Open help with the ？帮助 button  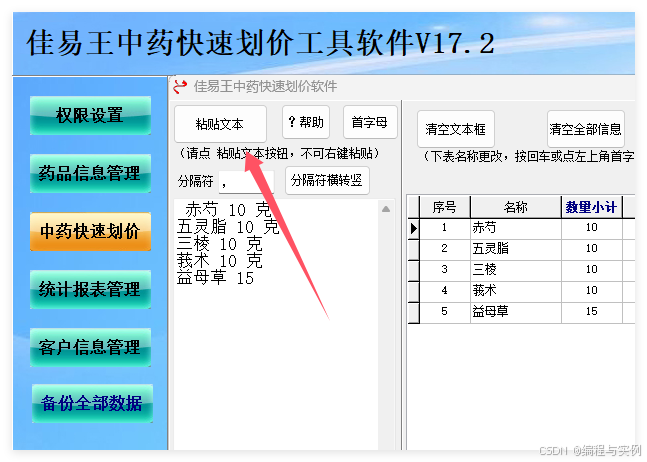306,122
